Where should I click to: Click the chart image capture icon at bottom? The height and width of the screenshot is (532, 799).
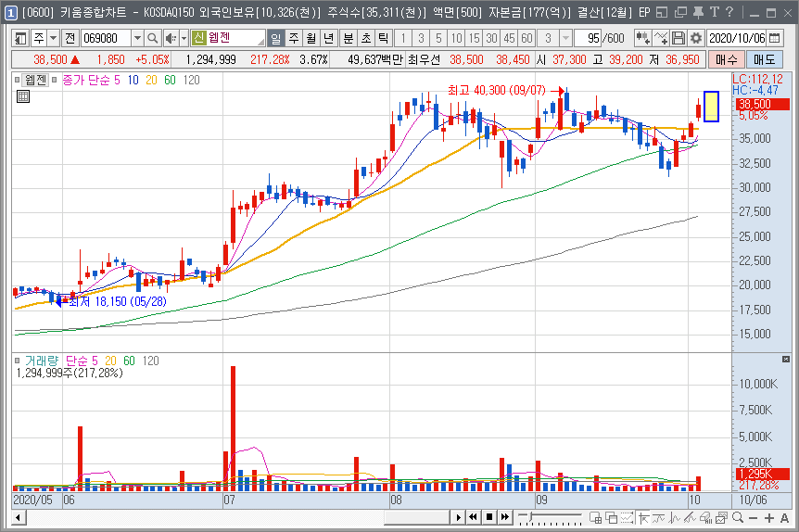[x=721, y=518]
